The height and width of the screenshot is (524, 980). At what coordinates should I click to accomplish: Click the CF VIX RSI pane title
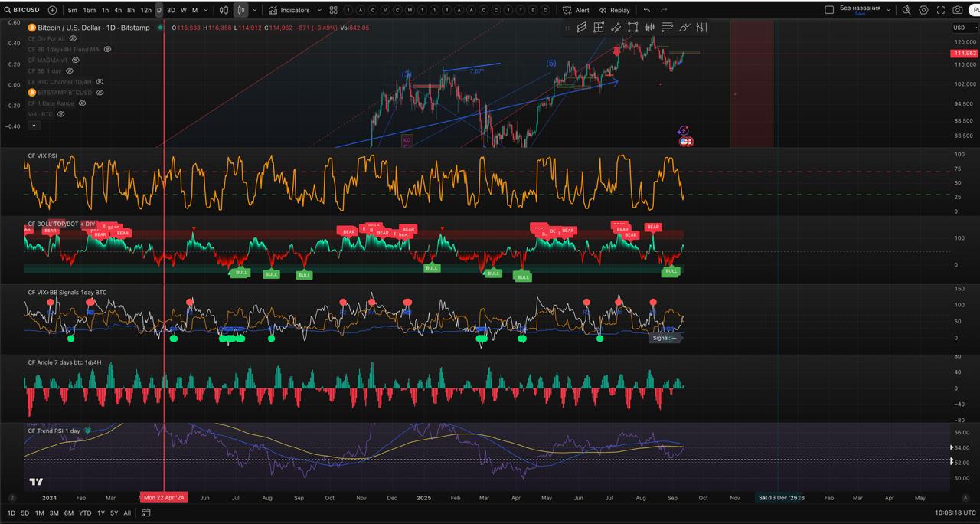(x=42, y=156)
